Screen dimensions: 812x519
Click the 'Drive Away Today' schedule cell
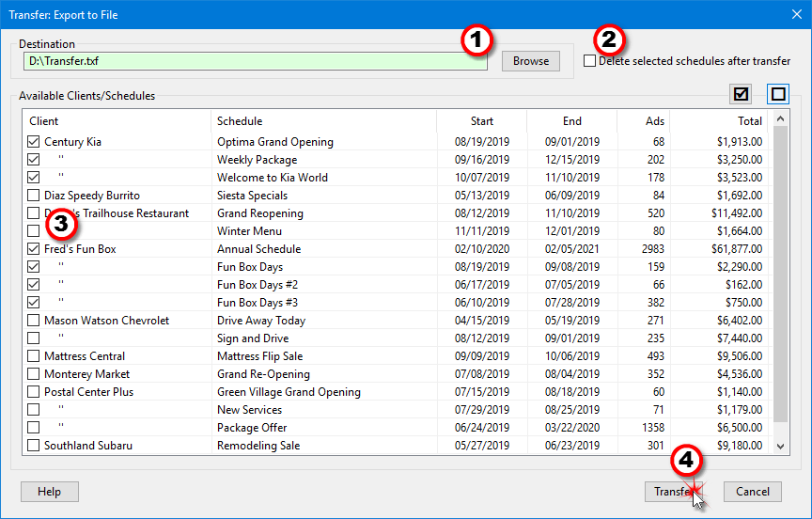pyautogui.click(x=324, y=320)
